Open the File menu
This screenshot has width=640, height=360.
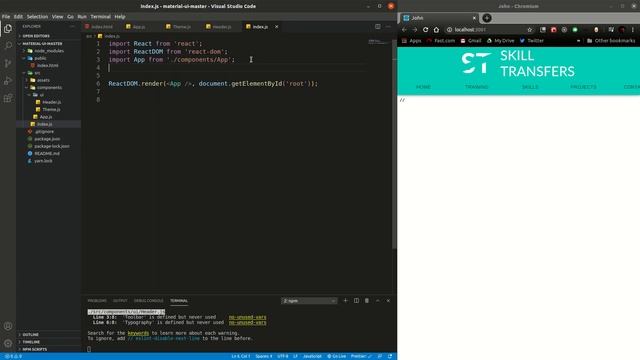tap(6, 17)
